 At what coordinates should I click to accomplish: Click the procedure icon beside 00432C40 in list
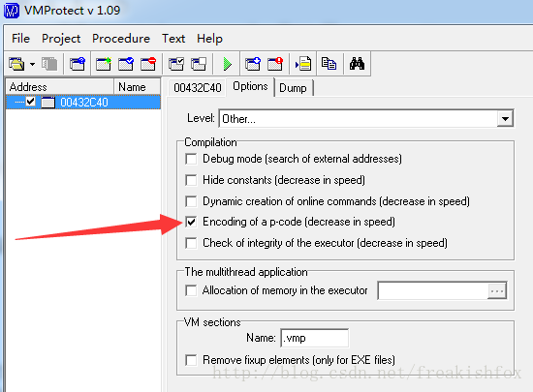pos(47,103)
